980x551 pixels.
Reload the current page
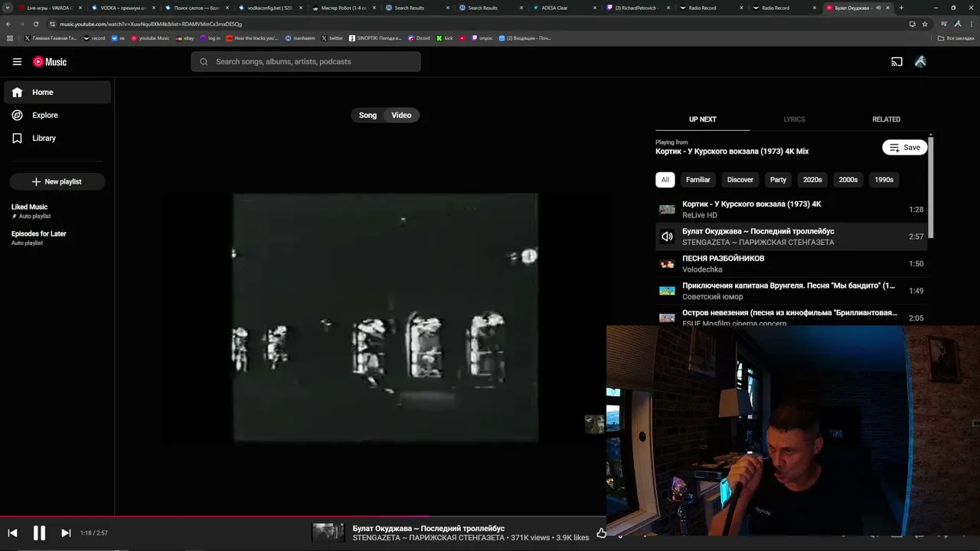[x=35, y=24]
